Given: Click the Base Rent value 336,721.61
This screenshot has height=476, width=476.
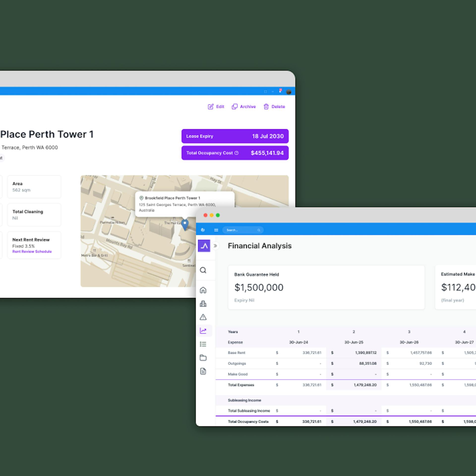Looking at the screenshot, I should (x=312, y=353).
